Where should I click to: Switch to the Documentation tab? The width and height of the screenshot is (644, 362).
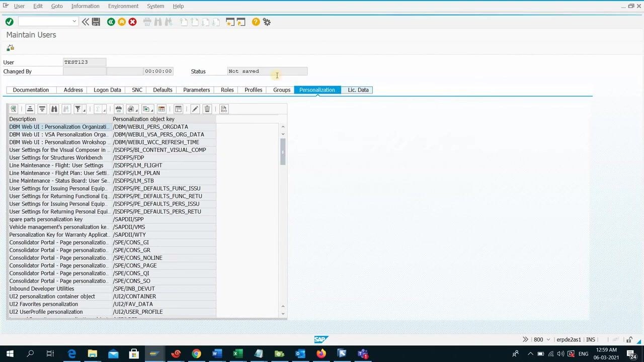pos(31,90)
